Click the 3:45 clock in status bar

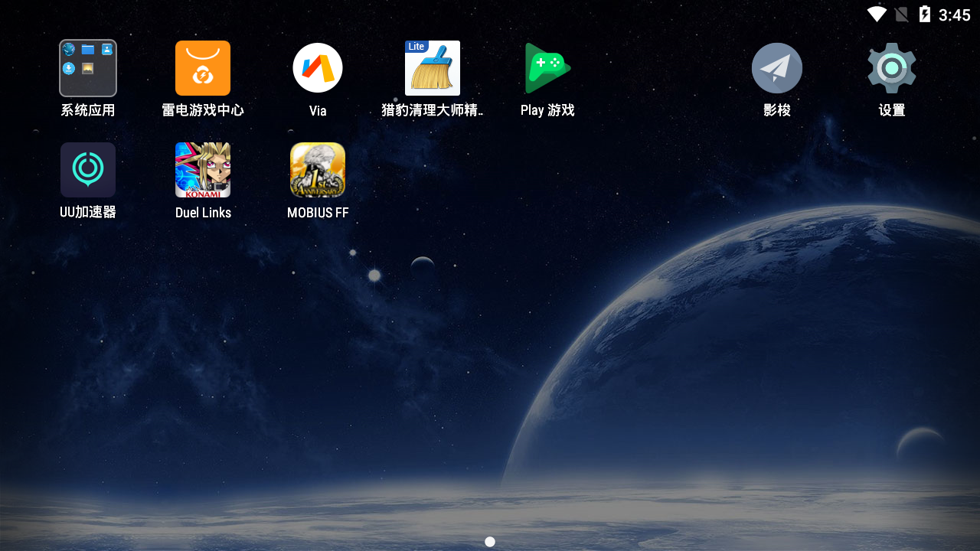point(954,15)
